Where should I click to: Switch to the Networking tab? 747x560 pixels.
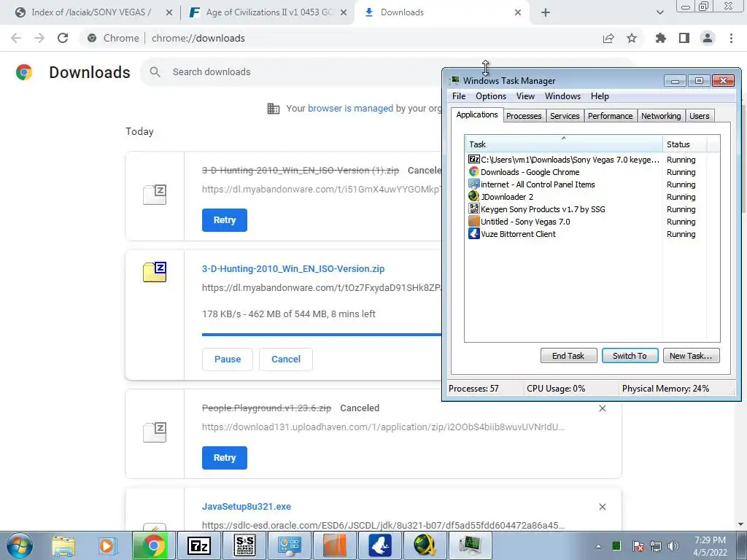(661, 116)
